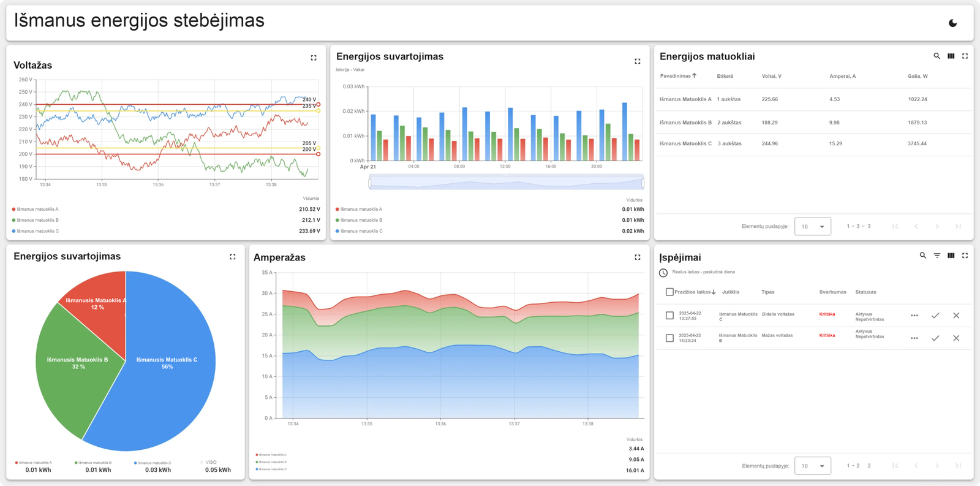The width and height of the screenshot is (980, 486).
Task: Acknowledge the Didelis voltažas alarm
Action: pyautogui.click(x=935, y=316)
